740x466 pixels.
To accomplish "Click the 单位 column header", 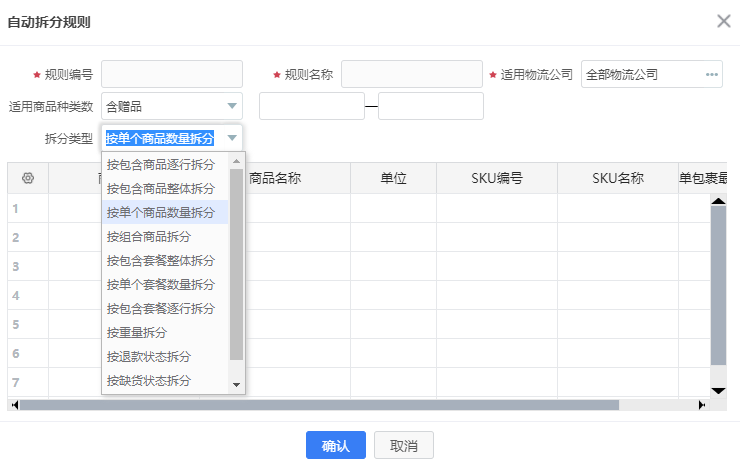I will [394, 178].
